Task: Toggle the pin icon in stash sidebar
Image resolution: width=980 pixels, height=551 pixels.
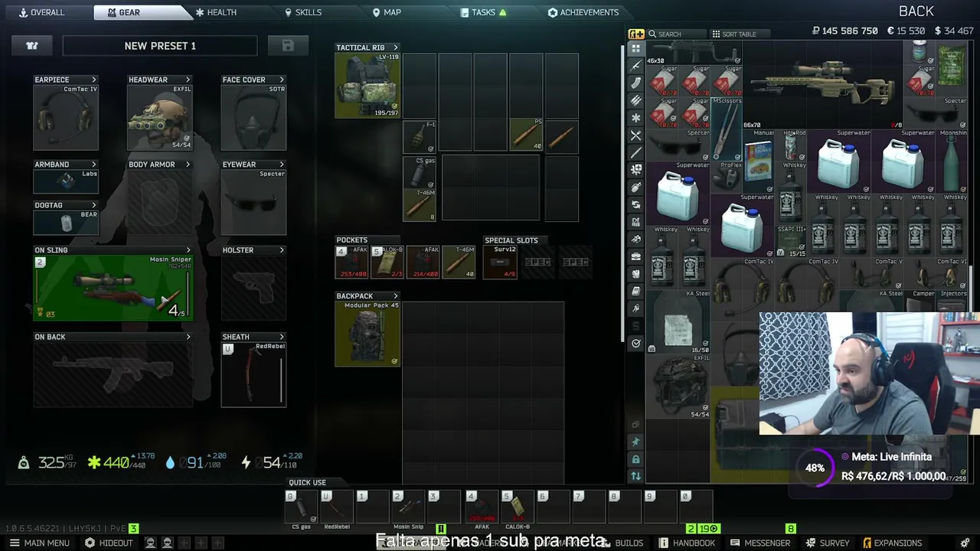Action: point(635,442)
